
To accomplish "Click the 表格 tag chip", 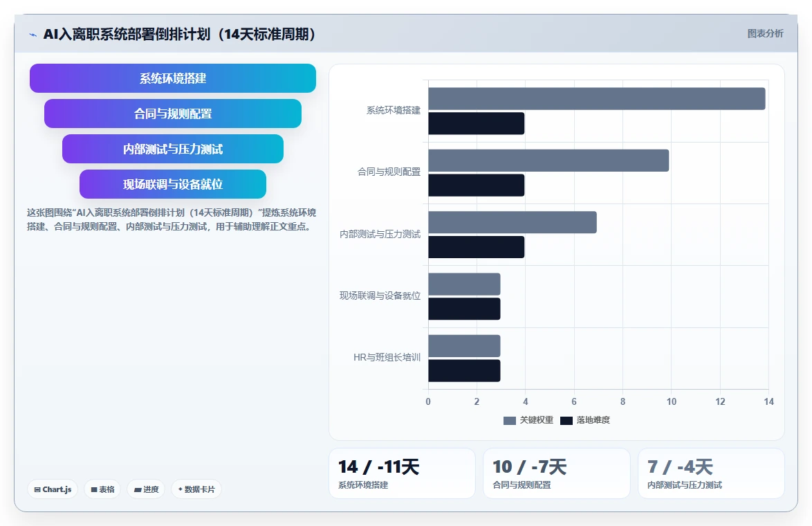I will coord(102,489).
